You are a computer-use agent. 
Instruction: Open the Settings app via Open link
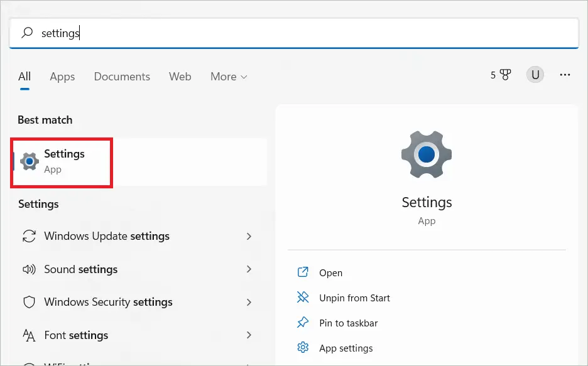click(331, 272)
